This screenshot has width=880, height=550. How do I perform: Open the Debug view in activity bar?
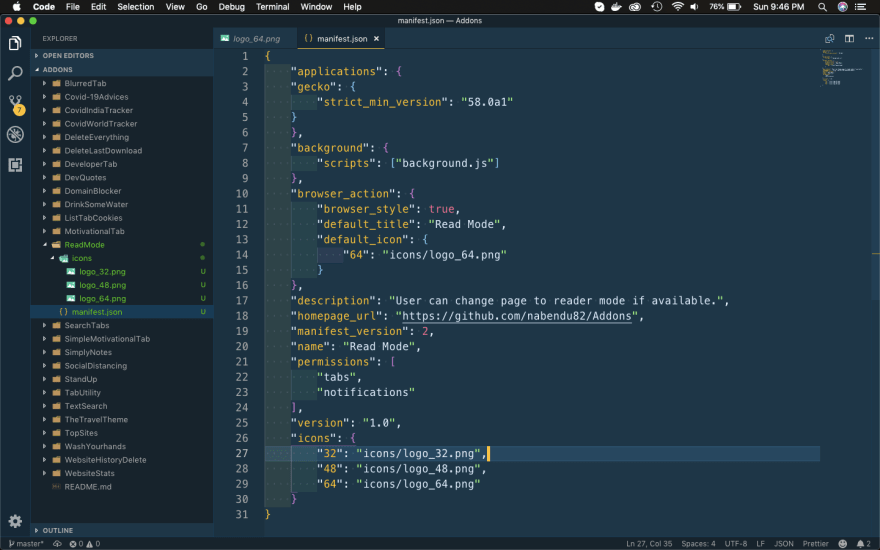[x=15, y=134]
